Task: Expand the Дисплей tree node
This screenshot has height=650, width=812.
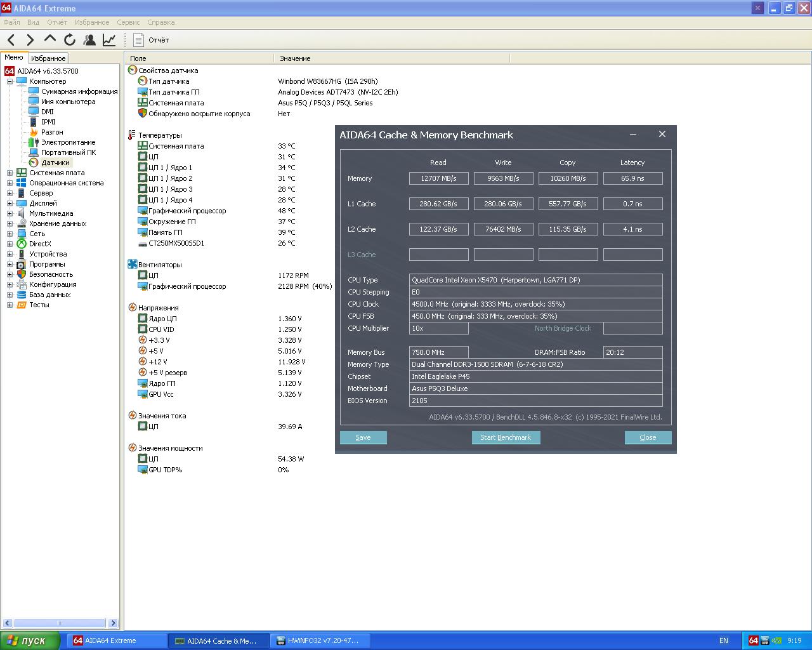Action: [10, 203]
